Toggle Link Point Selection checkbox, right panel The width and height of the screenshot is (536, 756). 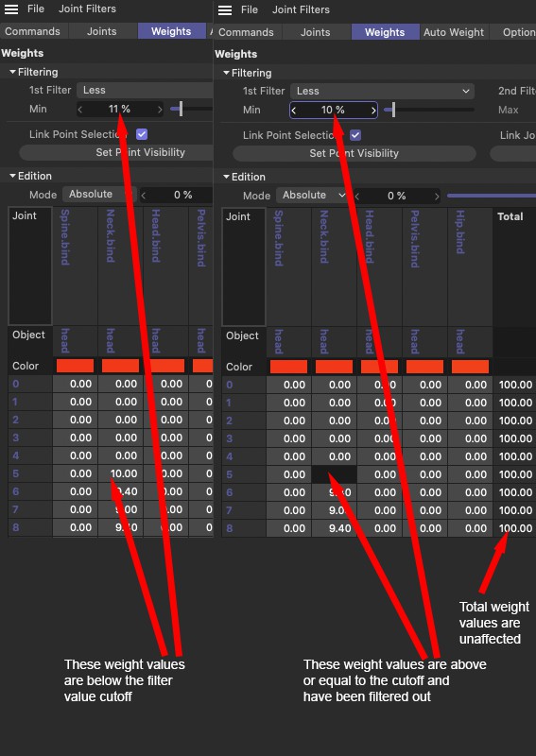[x=355, y=135]
